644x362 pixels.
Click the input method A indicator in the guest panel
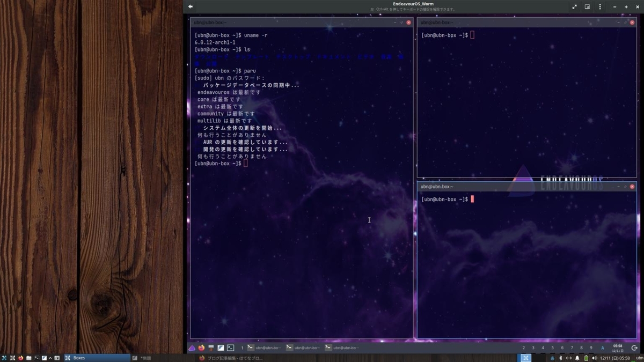[x=603, y=348]
